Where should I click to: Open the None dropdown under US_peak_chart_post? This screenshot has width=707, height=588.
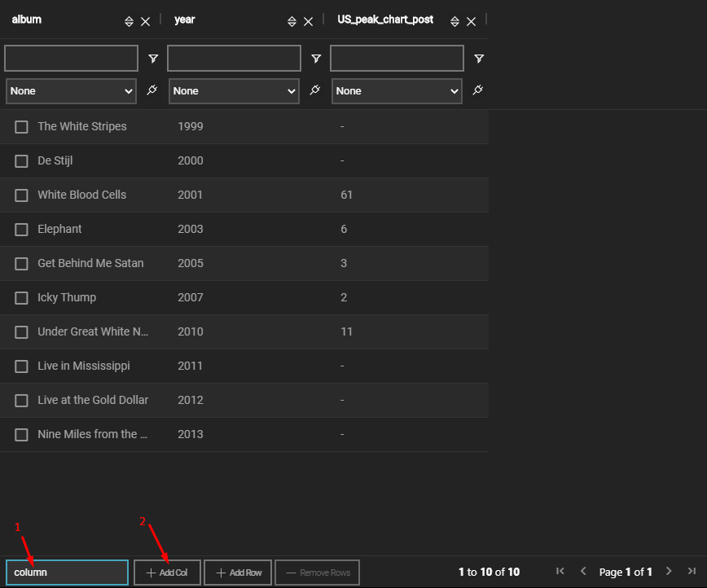(397, 90)
